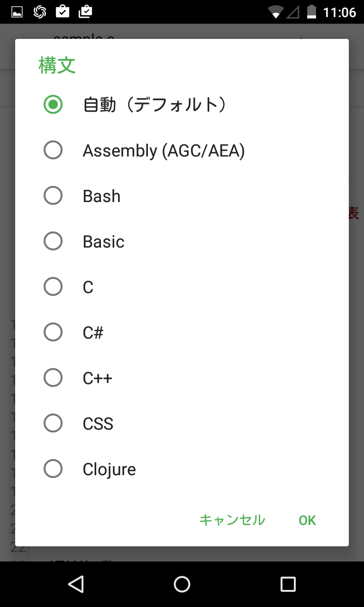The height and width of the screenshot is (607, 364).
Task: Select the Bash syntax radio button
Action: [x=53, y=196]
